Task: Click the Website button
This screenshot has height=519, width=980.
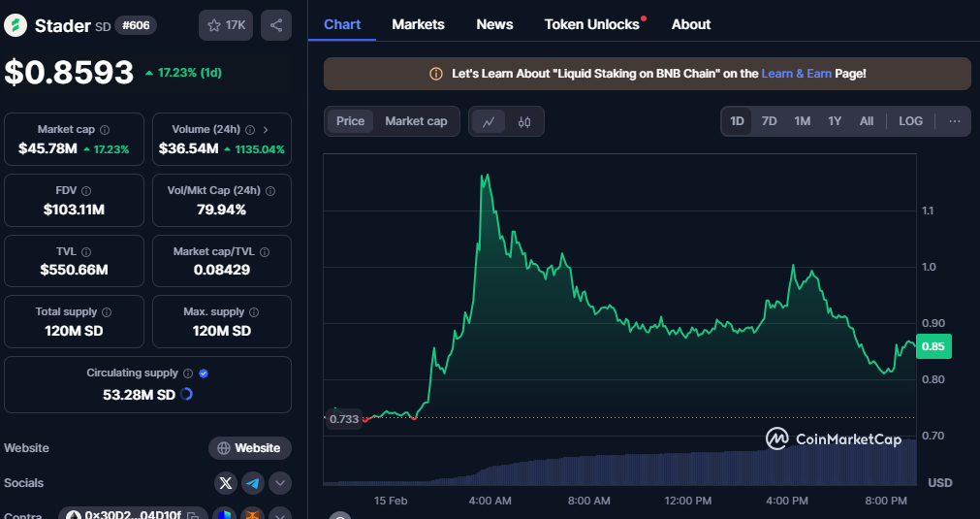Action: [250, 448]
